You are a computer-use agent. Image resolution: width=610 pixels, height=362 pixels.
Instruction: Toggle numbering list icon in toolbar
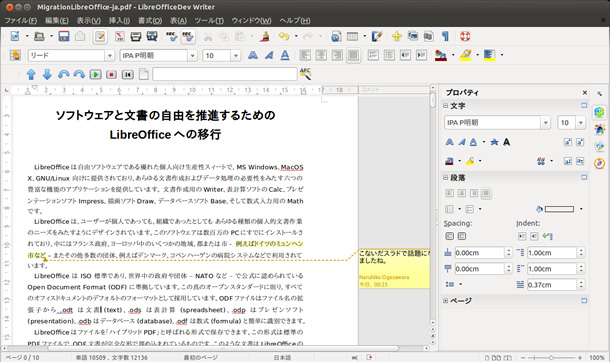pos(373,55)
